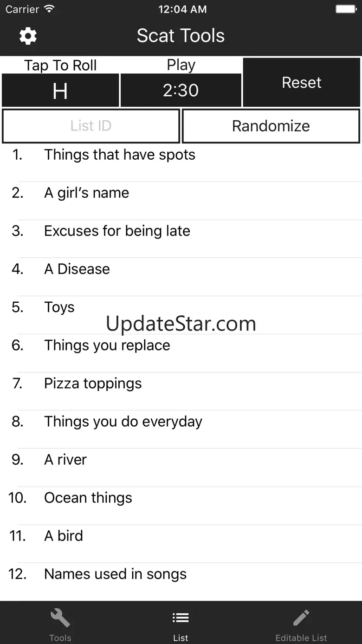Roll the letter die showing H

(60, 91)
